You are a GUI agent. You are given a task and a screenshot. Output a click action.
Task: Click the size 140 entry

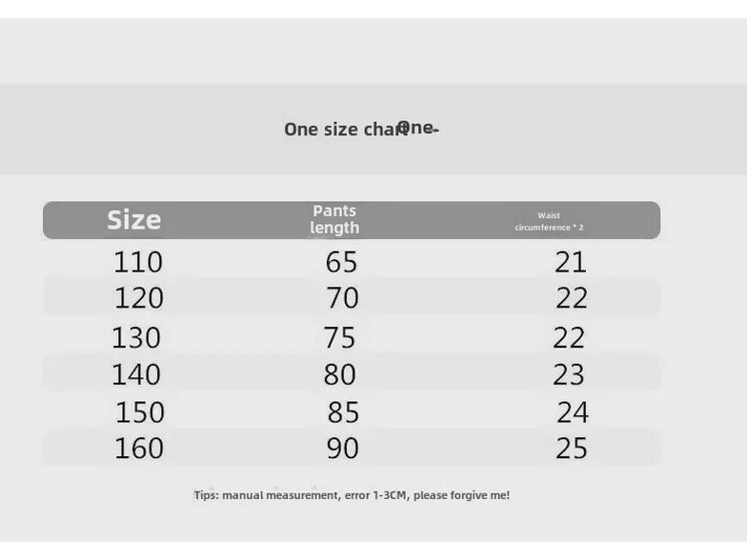tap(136, 374)
